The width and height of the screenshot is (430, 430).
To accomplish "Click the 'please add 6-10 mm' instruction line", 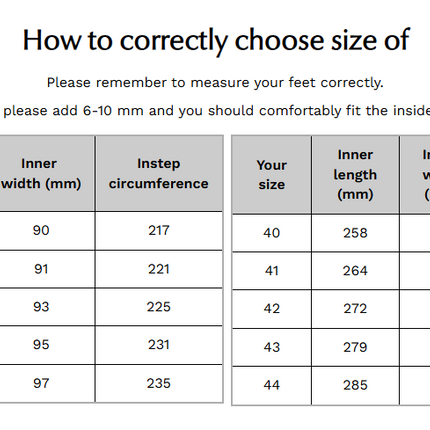I will click(x=215, y=111).
